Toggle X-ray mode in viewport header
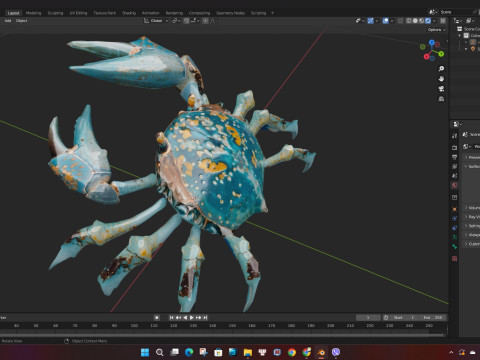The width and height of the screenshot is (480, 360). [400, 21]
